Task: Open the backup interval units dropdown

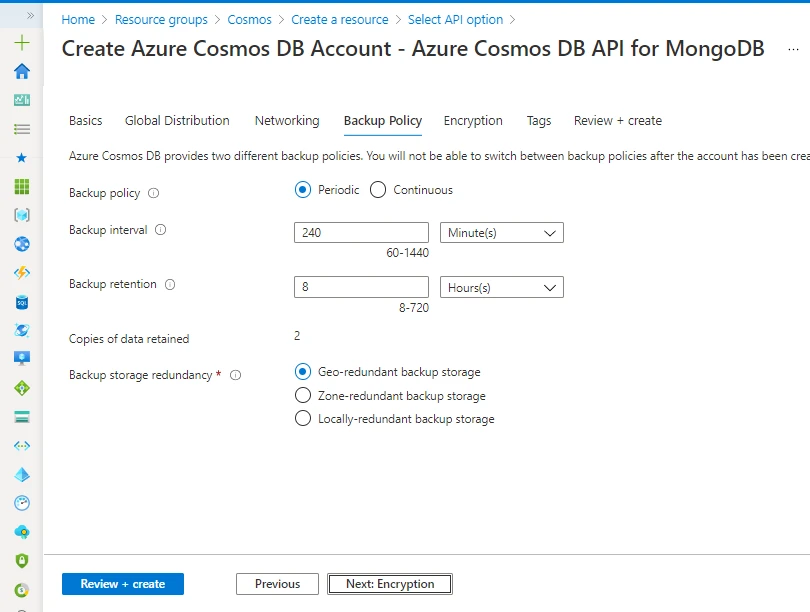Action: [501, 232]
